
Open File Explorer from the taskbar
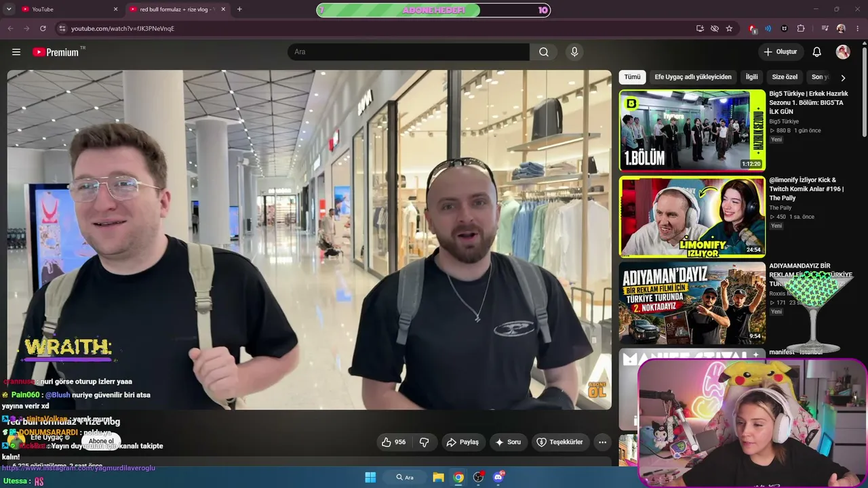(x=438, y=477)
